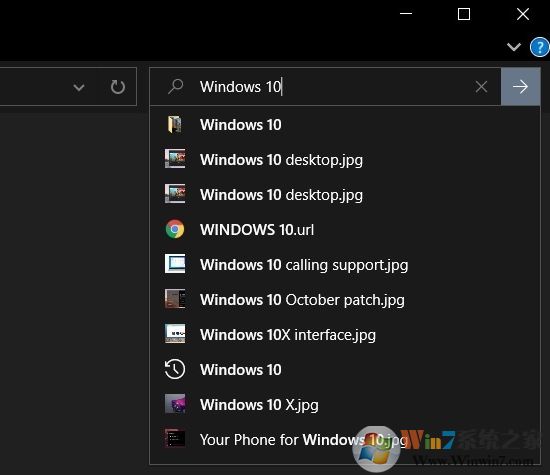Screen dimensions: 550x475
Task: Clear the search box with the X button
Action: 481,87
